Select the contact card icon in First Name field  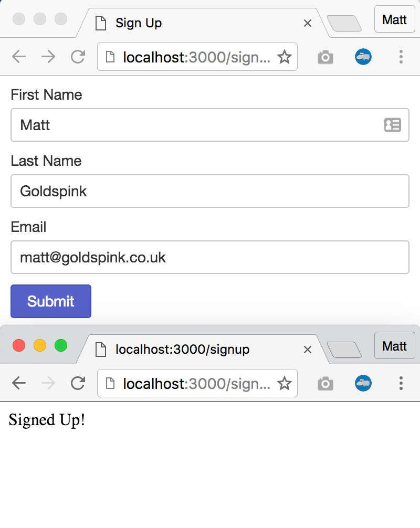click(x=393, y=125)
